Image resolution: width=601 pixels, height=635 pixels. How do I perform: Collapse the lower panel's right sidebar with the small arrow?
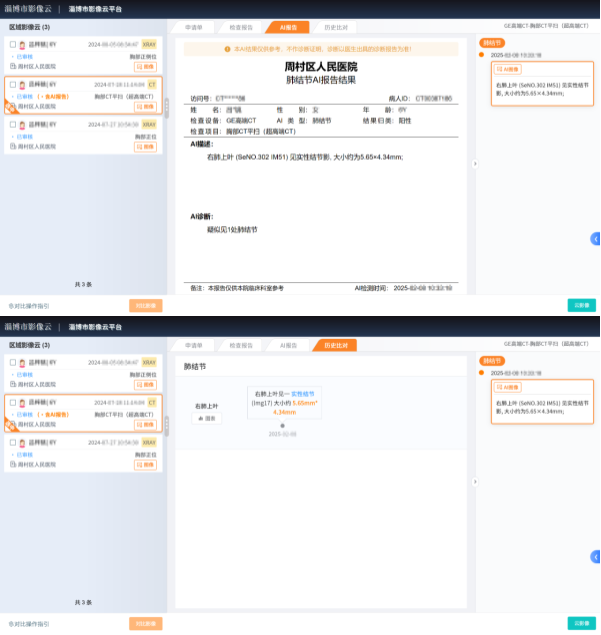point(475,481)
